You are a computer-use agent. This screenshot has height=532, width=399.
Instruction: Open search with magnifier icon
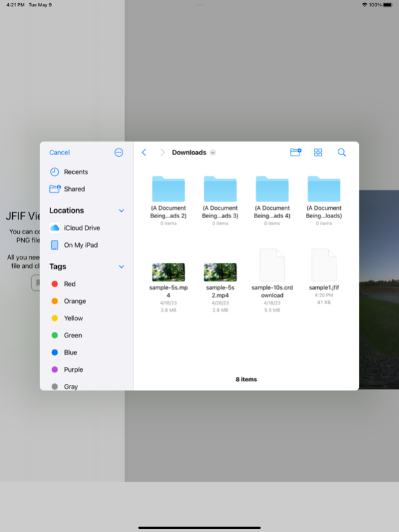tap(342, 152)
